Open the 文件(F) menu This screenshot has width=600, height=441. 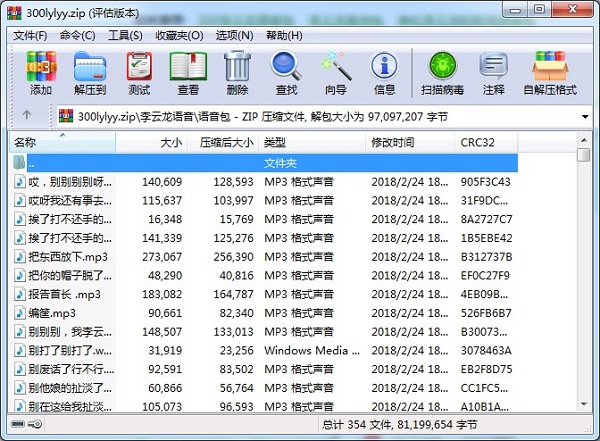30,36
